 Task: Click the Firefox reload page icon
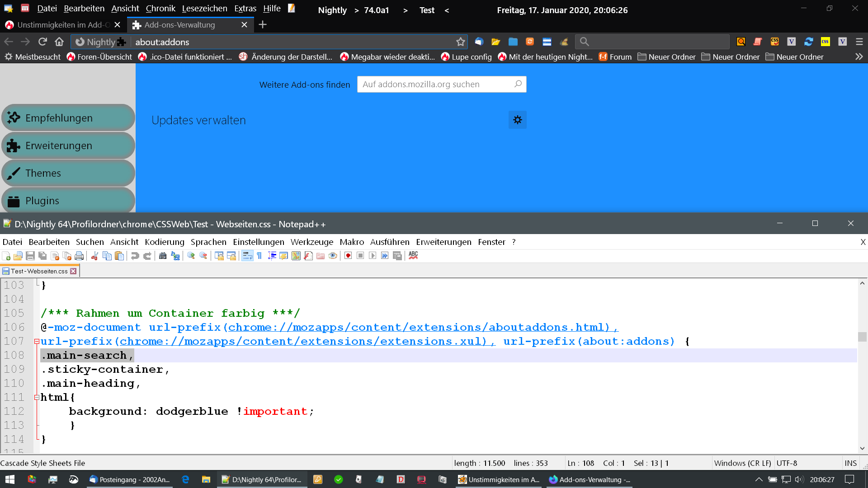coord(42,42)
